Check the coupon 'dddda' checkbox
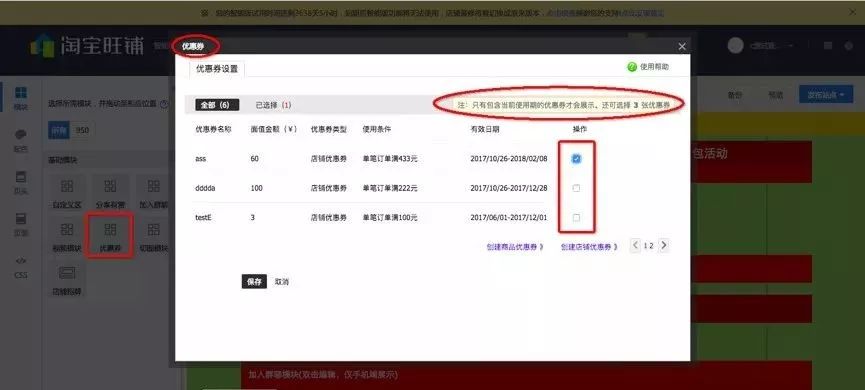Viewport: 865px width, 390px height. click(x=576, y=188)
